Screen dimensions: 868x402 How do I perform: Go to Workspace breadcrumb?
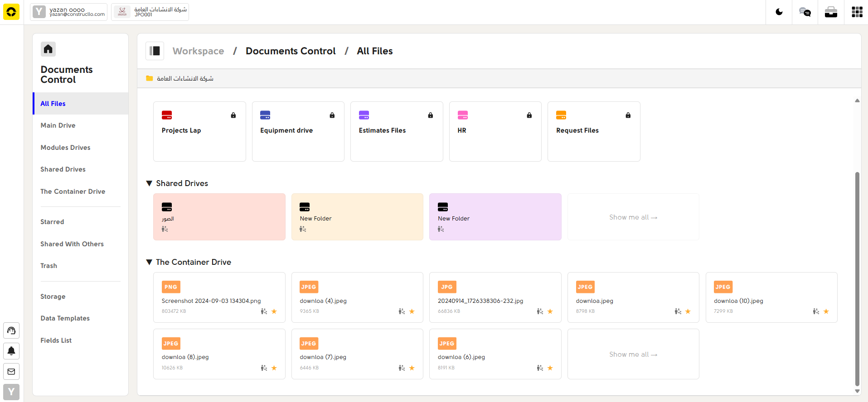coord(198,51)
